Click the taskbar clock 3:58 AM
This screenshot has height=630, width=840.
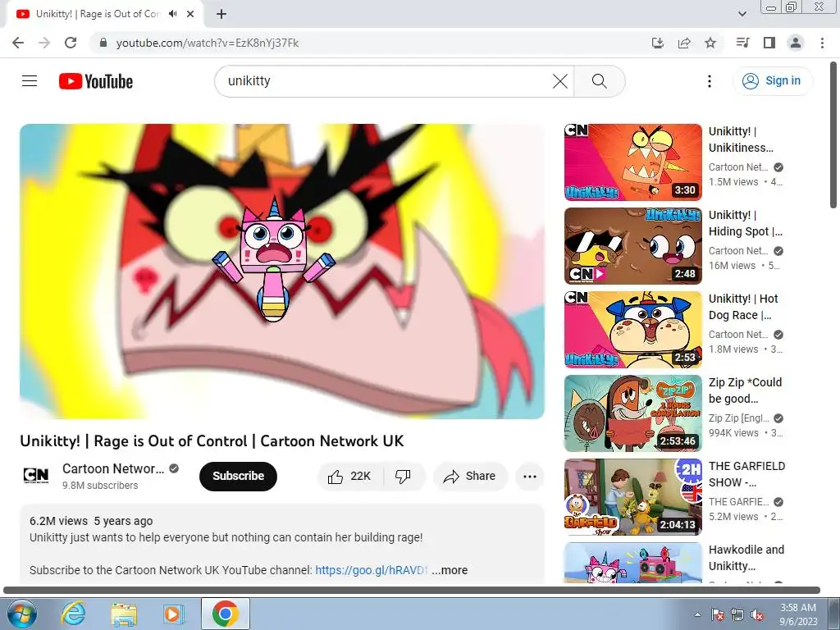click(798, 614)
